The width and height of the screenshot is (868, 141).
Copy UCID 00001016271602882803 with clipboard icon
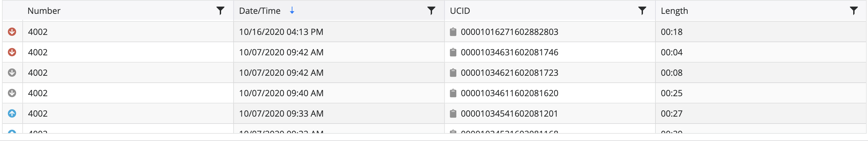[x=453, y=32]
